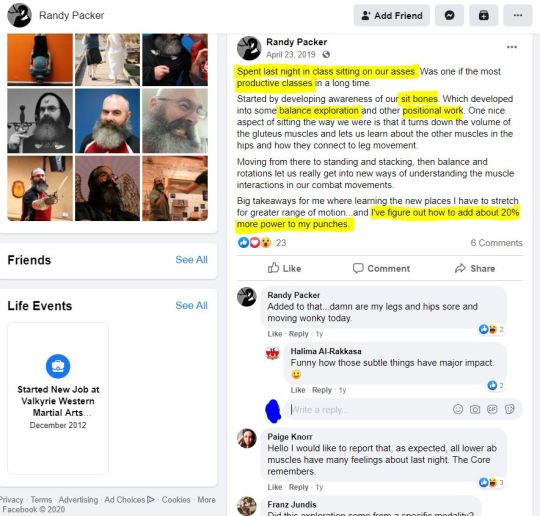Insert a GIF in the reply box
This screenshot has height=516, width=540.
[x=492, y=409]
